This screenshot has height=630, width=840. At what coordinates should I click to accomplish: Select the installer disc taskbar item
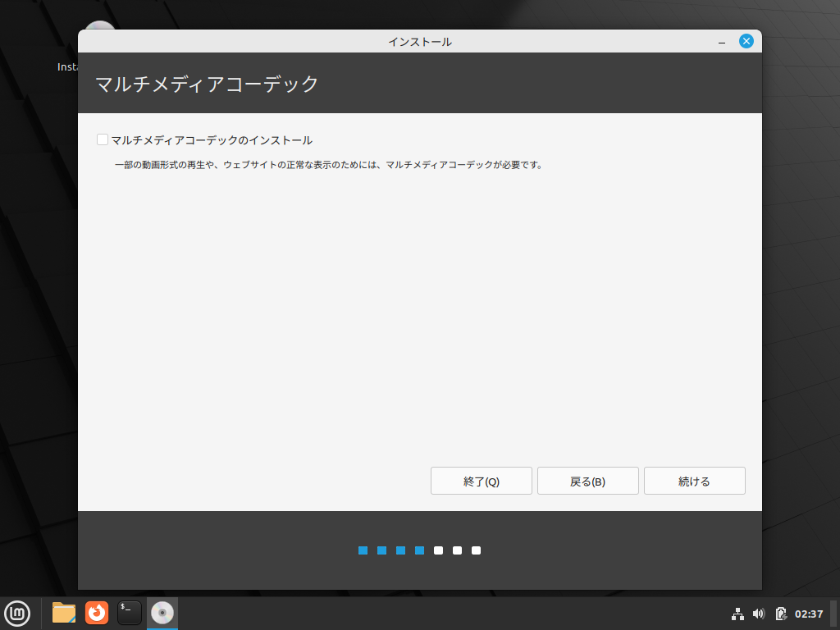pyautogui.click(x=162, y=614)
